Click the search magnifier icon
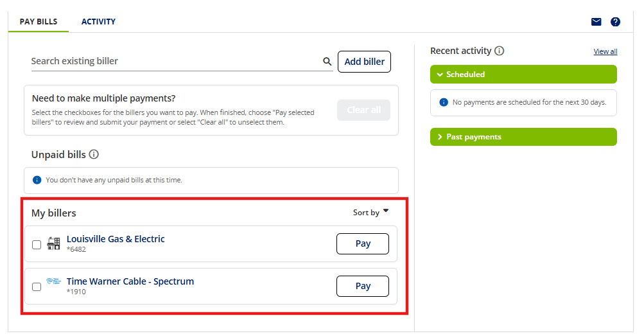 (x=327, y=61)
